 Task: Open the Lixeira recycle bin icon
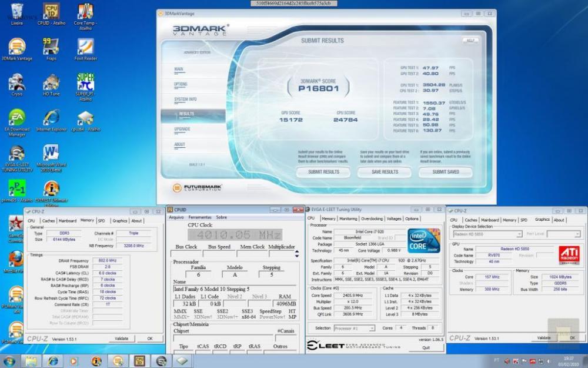pyautogui.click(x=17, y=12)
